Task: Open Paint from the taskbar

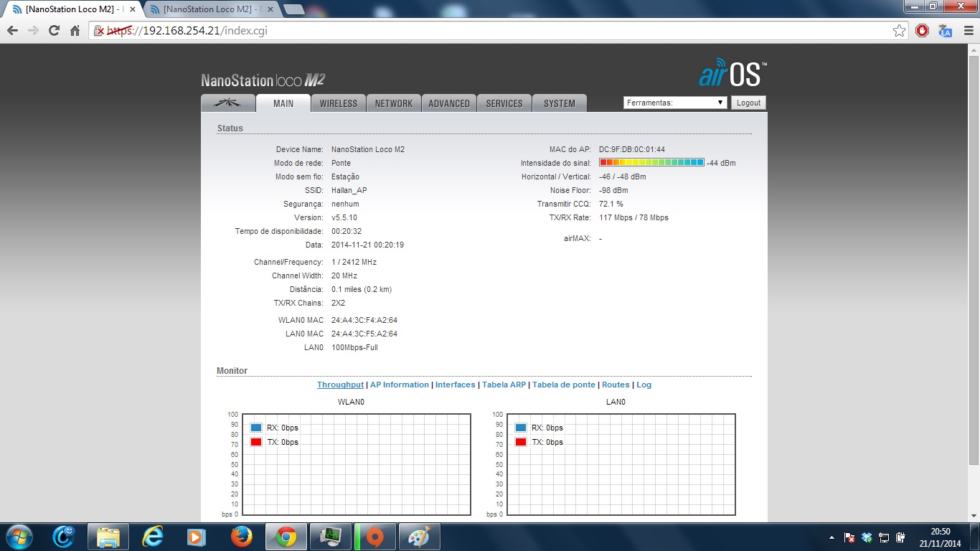Action: click(x=420, y=537)
